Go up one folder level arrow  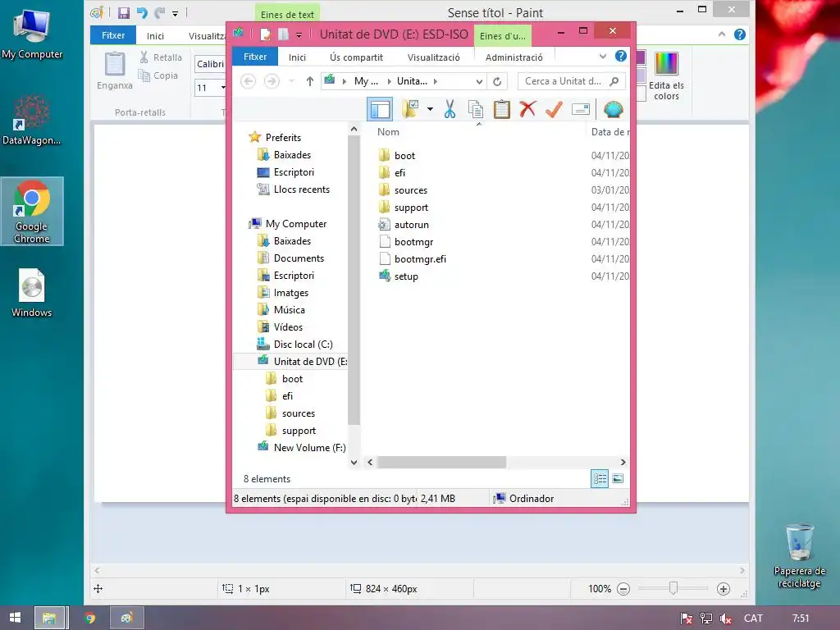pos(309,81)
